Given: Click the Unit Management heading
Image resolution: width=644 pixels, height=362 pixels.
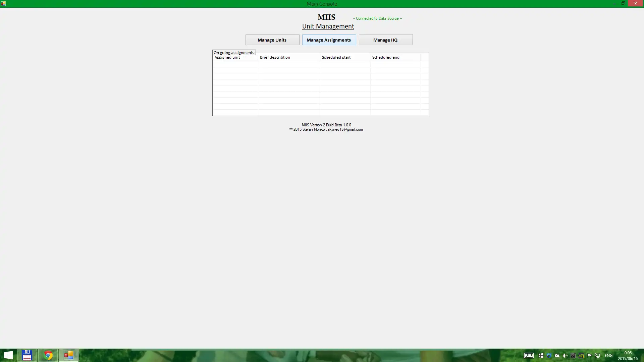Looking at the screenshot, I should 328,26.
